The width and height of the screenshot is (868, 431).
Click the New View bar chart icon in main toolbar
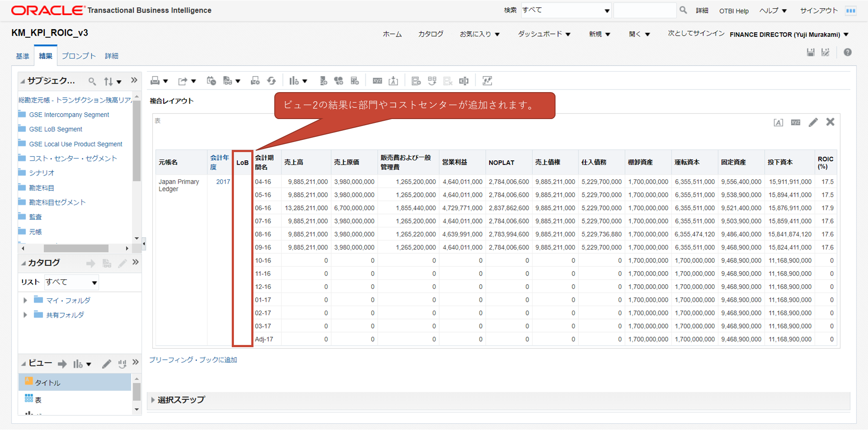click(x=294, y=81)
